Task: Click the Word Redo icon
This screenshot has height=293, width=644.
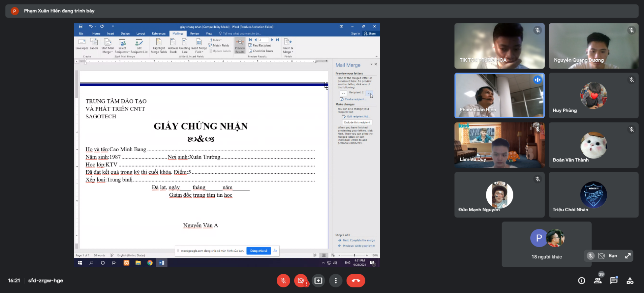Action: 102,26
